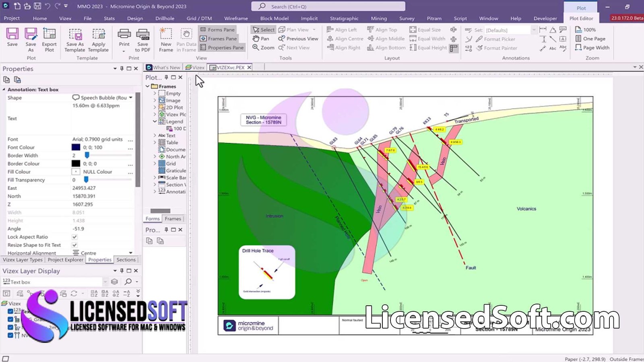This screenshot has width=644, height=362.
Task: Toggle the Vizex layer checkbox beside NV
Action: click(10, 335)
